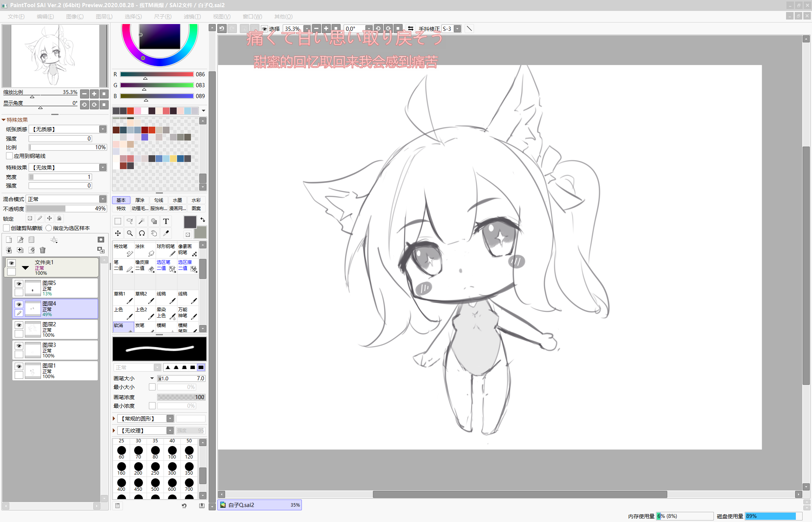
Task: Select the 橡皮擦 二值 brush
Action: pyautogui.click(x=145, y=265)
